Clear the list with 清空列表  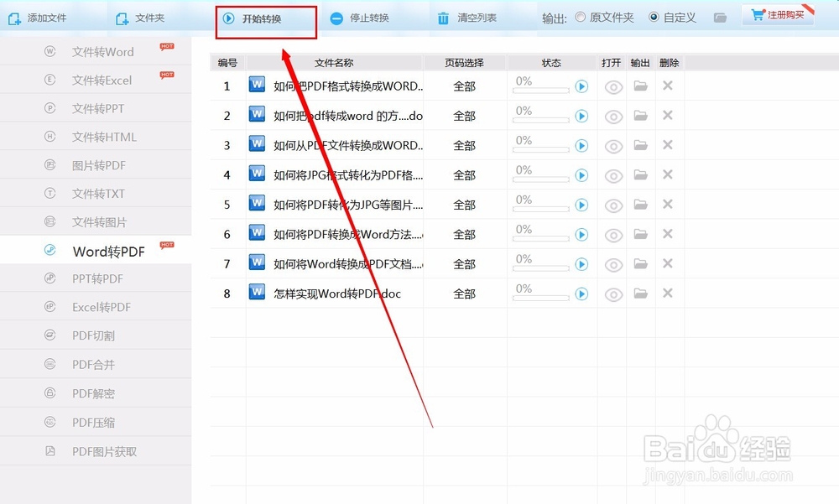pyautogui.click(x=467, y=18)
